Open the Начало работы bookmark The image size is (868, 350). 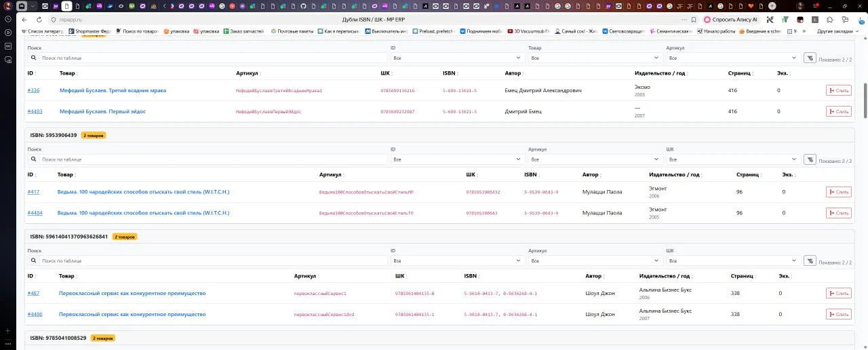click(716, 31)
